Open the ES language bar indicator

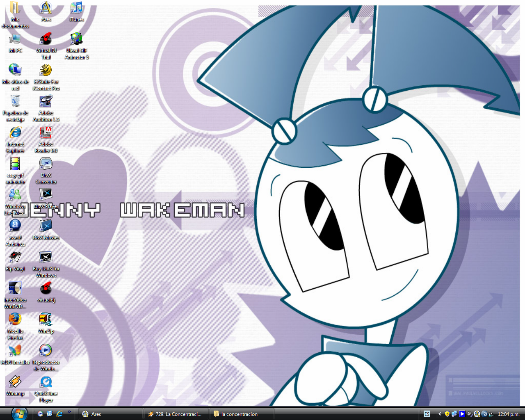tap(427, 414)
